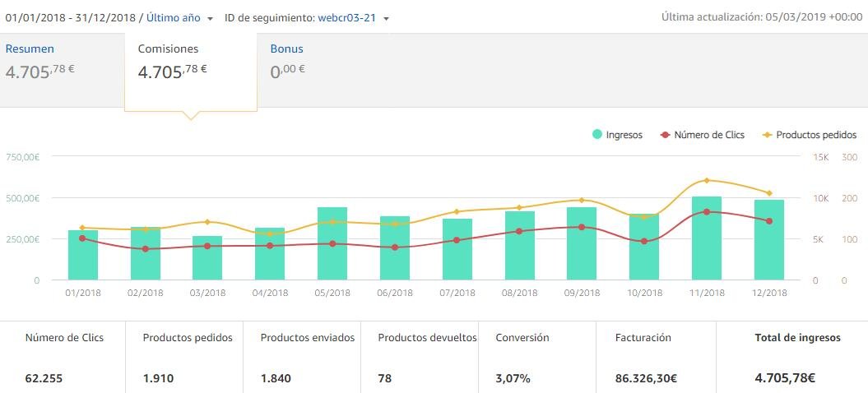This screenshot has width=868, height=393.
Task: Toggle the Número de Clics legend item
Action: click(703, 135)
